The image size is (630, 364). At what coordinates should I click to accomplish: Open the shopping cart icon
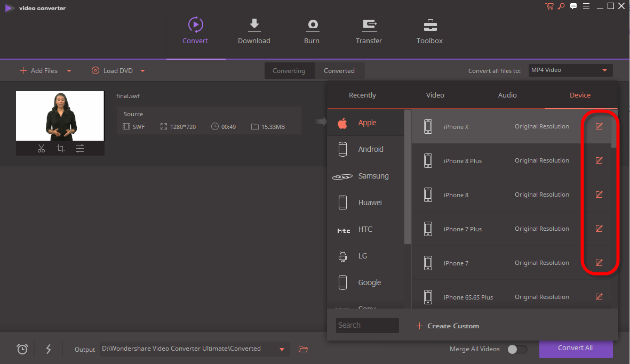549,6
